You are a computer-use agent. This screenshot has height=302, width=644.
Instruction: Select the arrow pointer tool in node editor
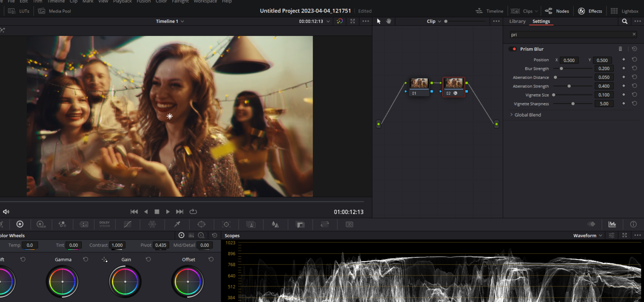coord(379,21)
